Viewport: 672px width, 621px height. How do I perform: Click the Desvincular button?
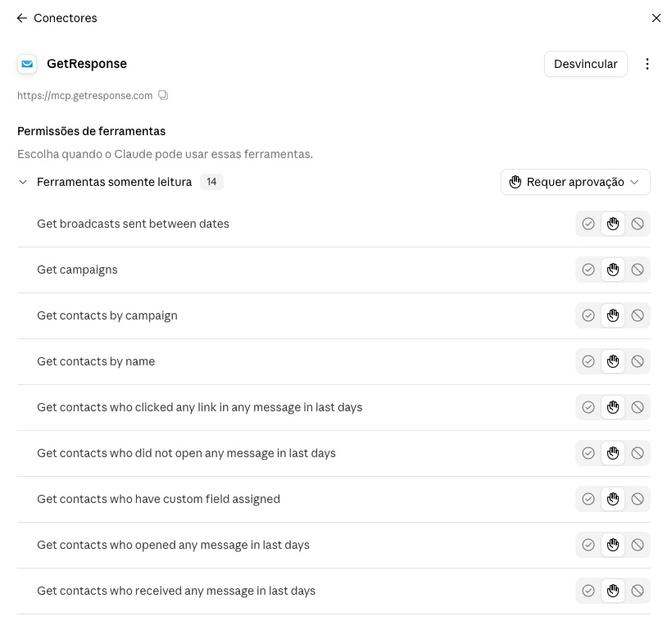(585, 64)
